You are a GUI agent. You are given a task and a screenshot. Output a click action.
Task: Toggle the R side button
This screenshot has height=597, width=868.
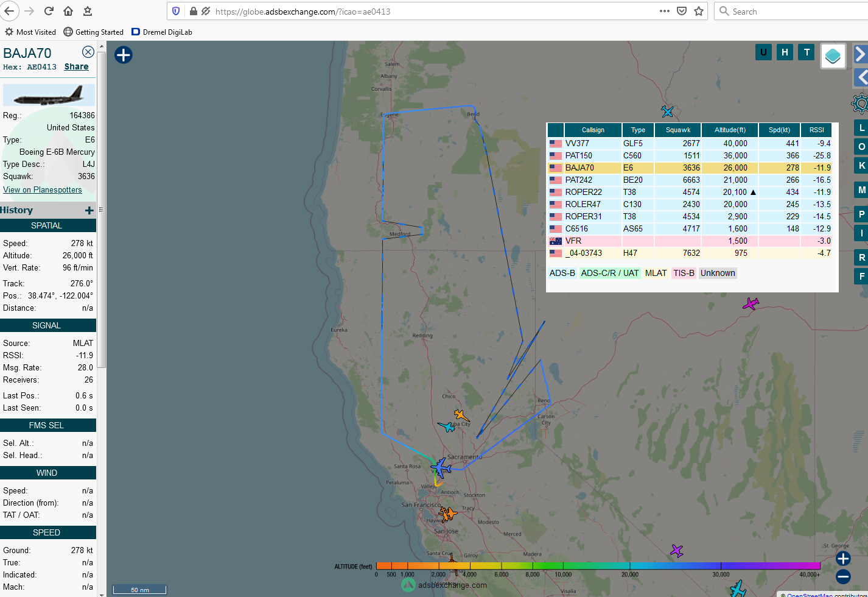[x=861, y=258]
